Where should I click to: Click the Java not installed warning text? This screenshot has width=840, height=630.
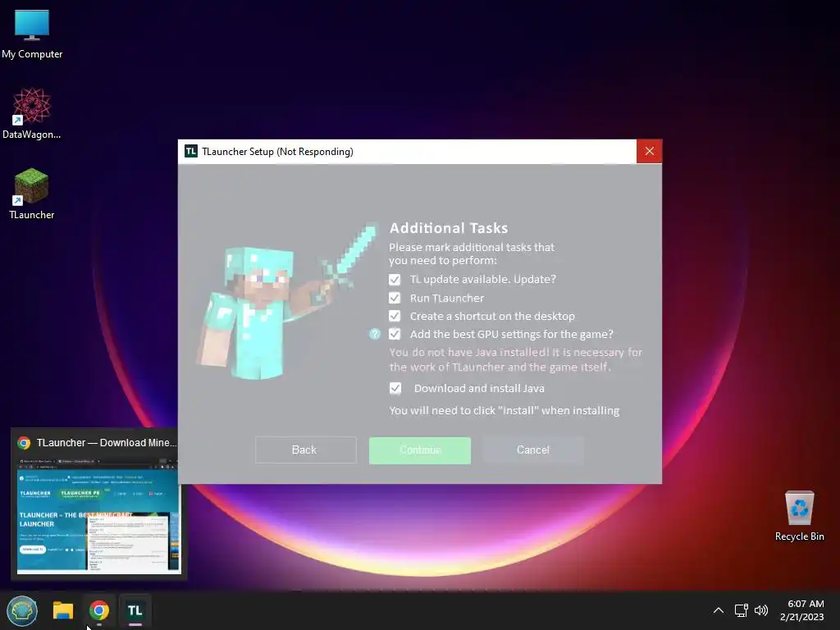click(515, 359)
